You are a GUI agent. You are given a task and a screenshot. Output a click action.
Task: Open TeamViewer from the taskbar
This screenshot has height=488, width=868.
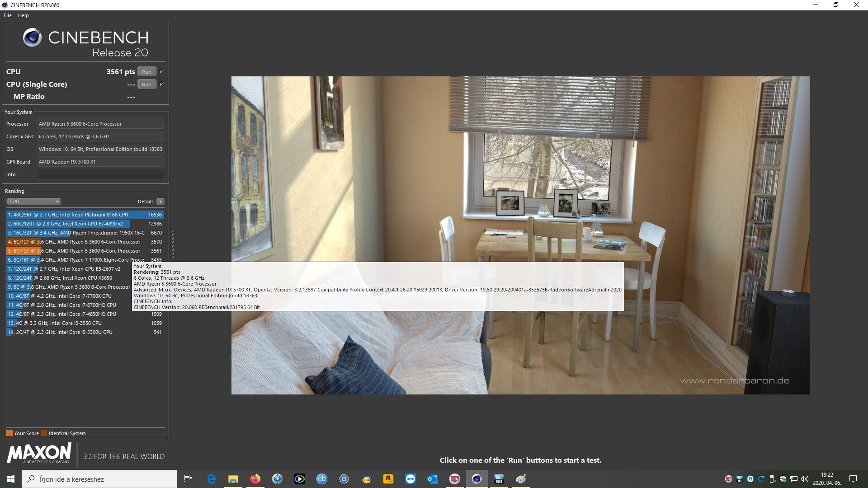tap(410, 479)
